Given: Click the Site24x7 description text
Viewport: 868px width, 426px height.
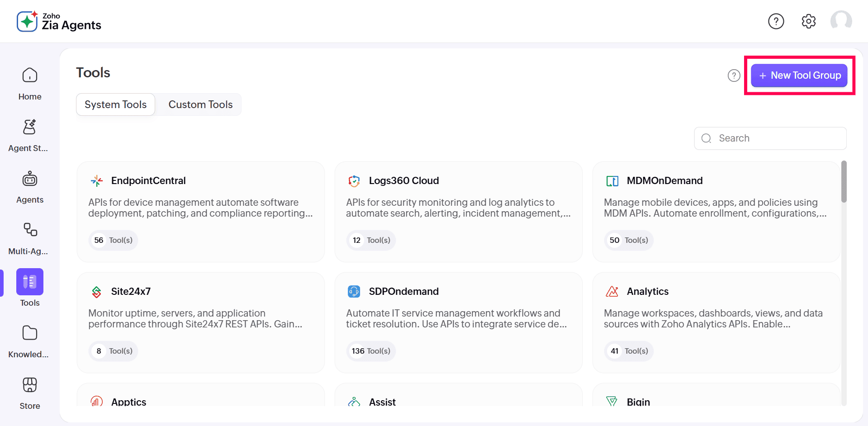Looking at the screenshot, I should [x=195, y=319].
